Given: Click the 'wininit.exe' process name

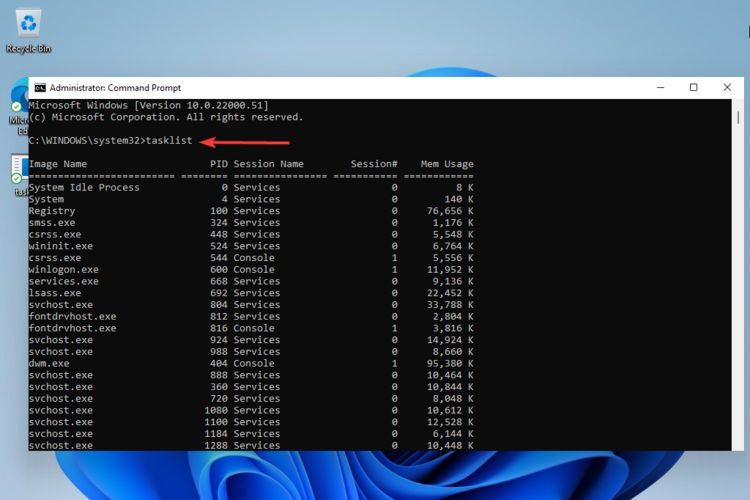Looking at the screenshot, I should tap(61, 246).
